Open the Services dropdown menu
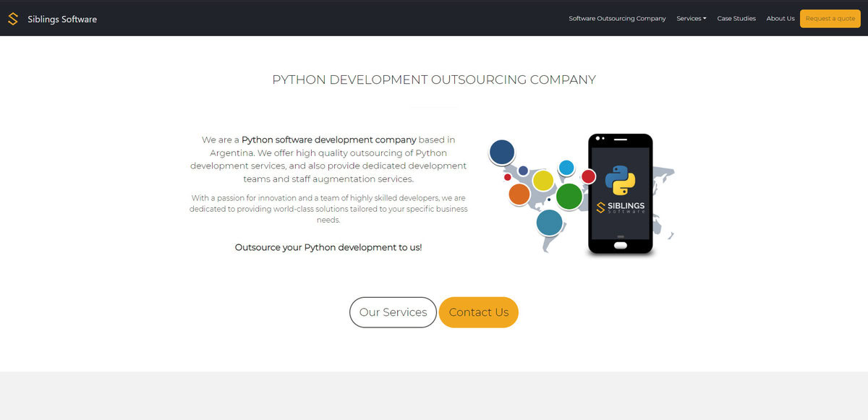Screen dimensions: 868x420 [690, 18]
